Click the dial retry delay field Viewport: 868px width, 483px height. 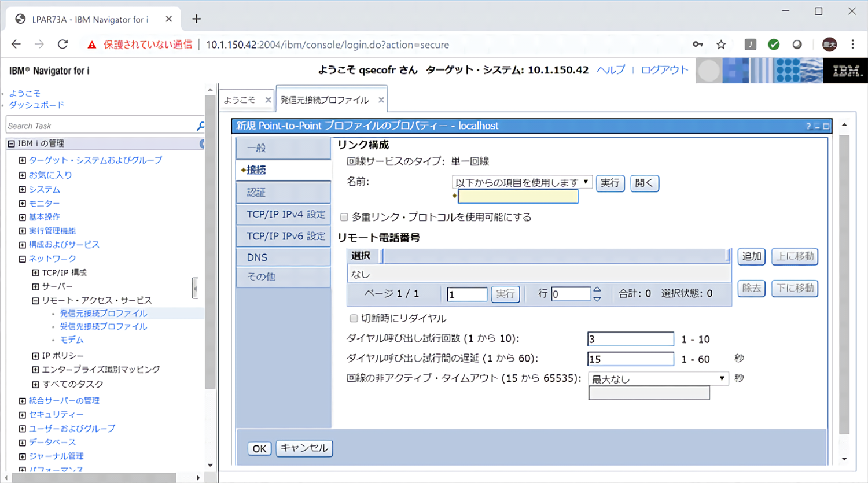pyautogui.click(x=631, y=359)
